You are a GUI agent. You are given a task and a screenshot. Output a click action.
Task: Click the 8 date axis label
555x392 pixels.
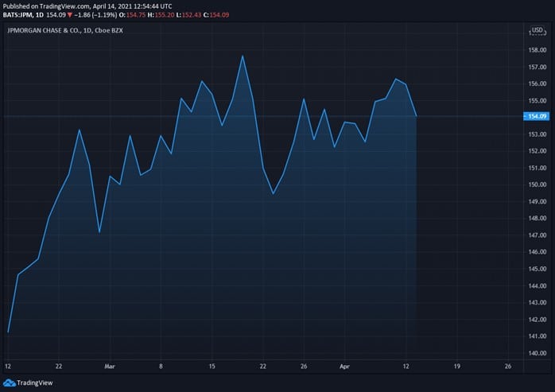tap(161, 367)
